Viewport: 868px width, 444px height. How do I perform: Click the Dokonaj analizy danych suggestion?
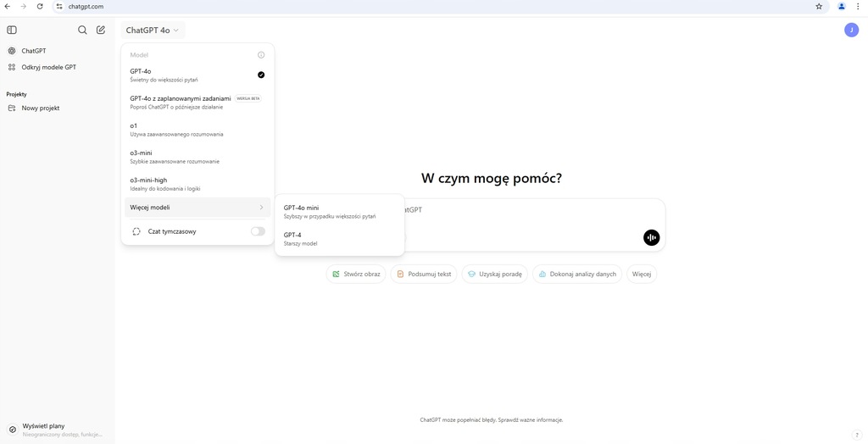(577, 274)
